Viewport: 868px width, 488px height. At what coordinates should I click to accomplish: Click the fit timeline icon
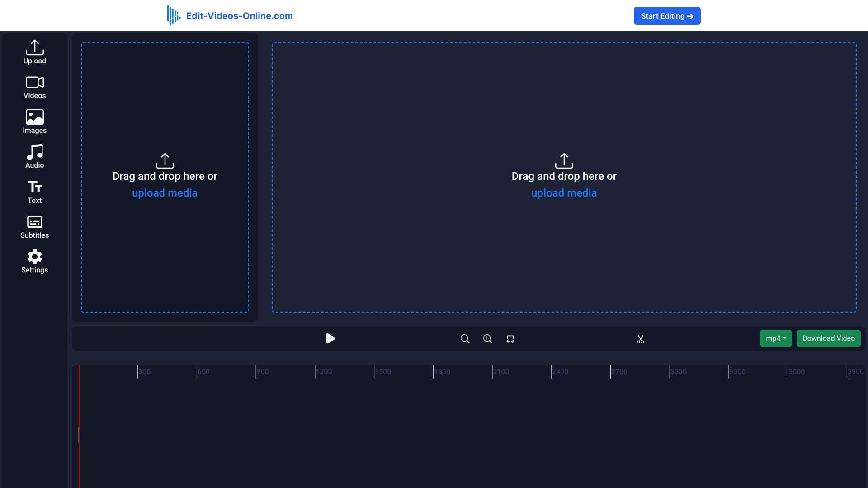tap(510, 339)
